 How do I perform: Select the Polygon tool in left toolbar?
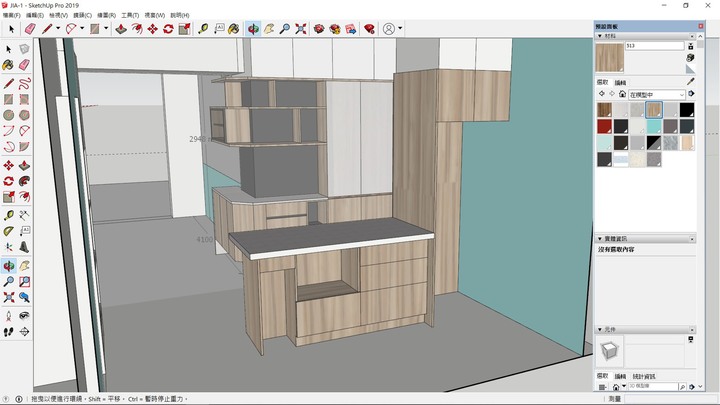click(x=24, y=115)
